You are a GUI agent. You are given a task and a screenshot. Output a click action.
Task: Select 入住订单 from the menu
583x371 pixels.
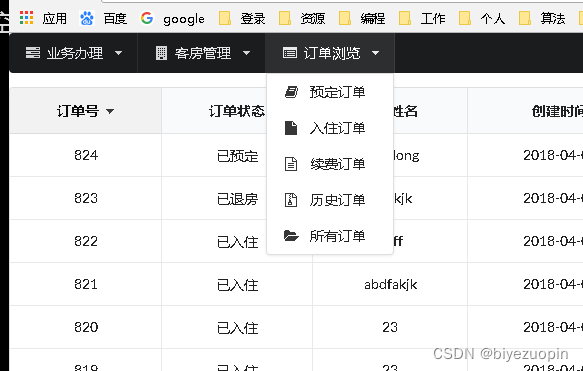pos(330,128)
